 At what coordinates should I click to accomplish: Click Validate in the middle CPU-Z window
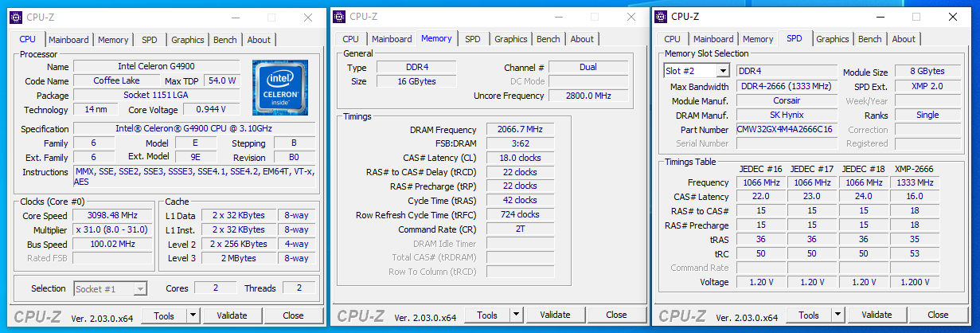pyautogui.click(x=556, y=315)
